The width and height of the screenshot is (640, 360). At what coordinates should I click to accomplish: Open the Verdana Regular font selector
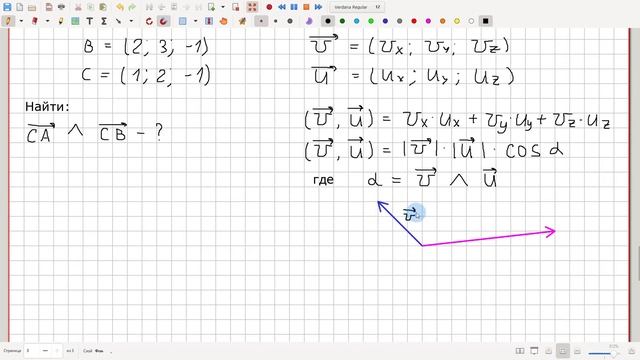pyautogui.click(x=356, y=7)
